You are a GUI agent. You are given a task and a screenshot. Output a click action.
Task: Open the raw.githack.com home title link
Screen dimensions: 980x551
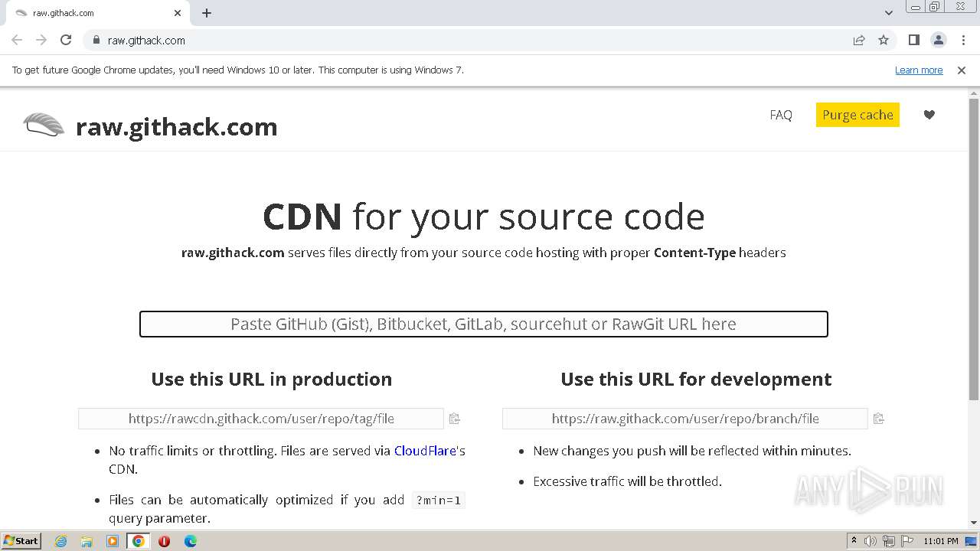(x=176, y=126)
